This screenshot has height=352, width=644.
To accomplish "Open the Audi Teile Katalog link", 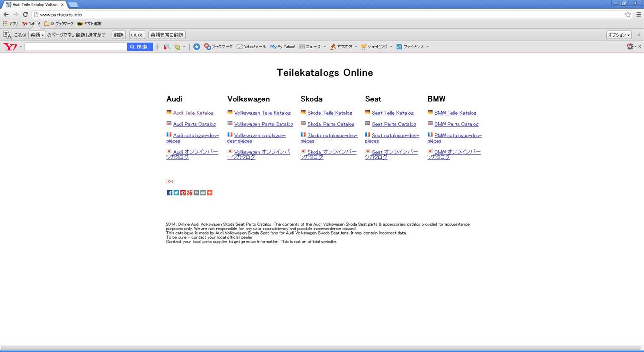I will (x=193, y=113).
